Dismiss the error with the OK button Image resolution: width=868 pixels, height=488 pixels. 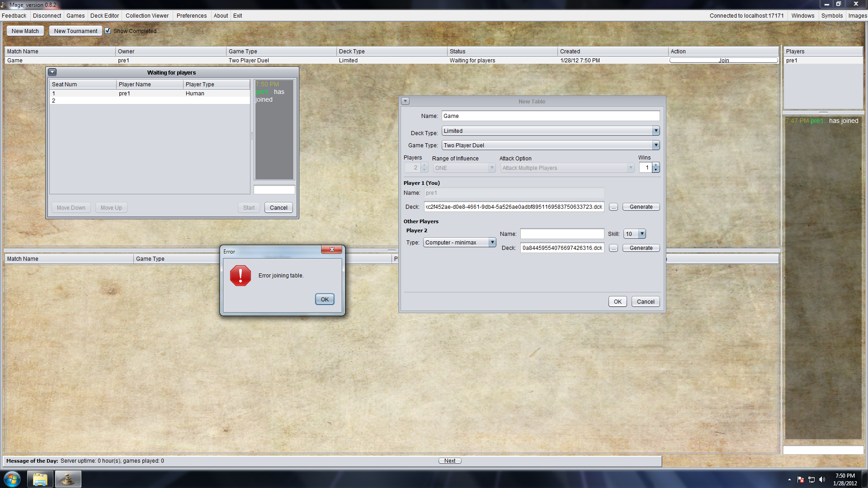click(x=325, y=299)
